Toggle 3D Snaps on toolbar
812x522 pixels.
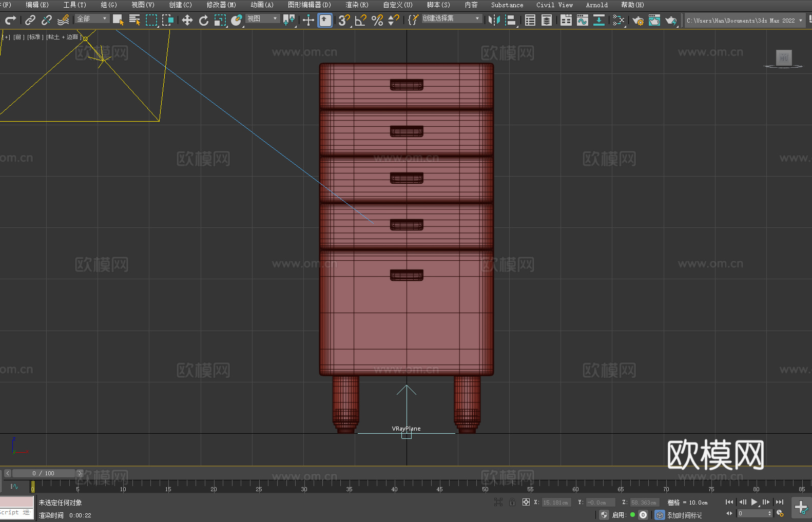[344, 20]
